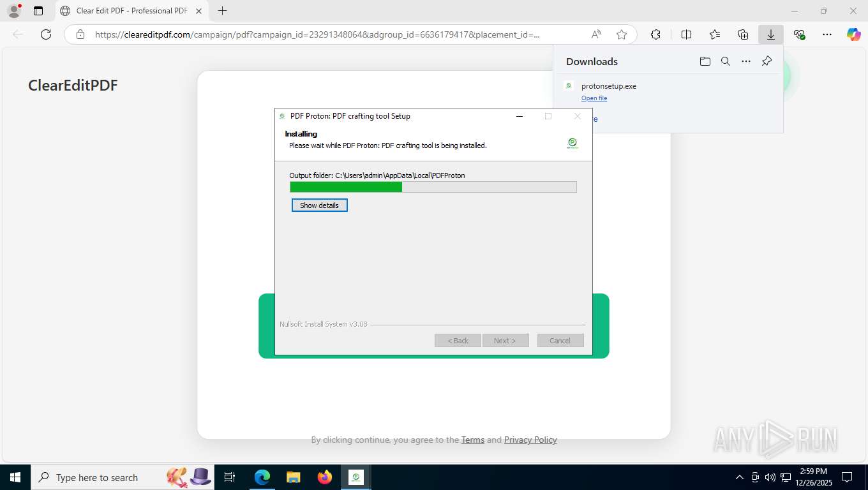The height and width of the screenshot is (490, 868).
Task: Open the Copilot sidebar icon
Action: [853, 34]
